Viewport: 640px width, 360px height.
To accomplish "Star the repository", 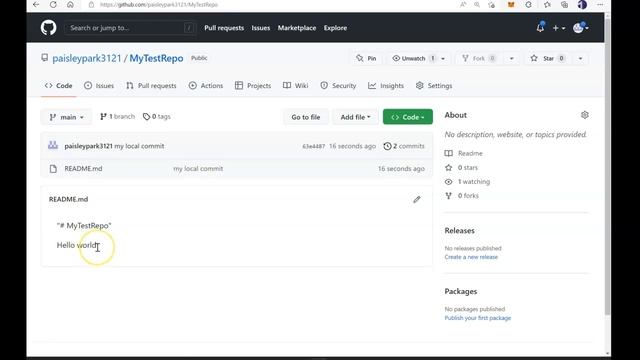I will click(x=548, y=58).
